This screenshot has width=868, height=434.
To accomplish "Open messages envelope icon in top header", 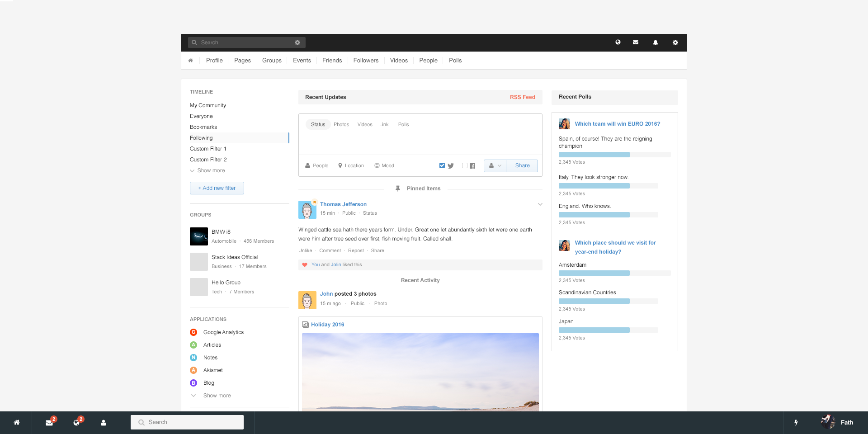I will (x=636, y=42).
